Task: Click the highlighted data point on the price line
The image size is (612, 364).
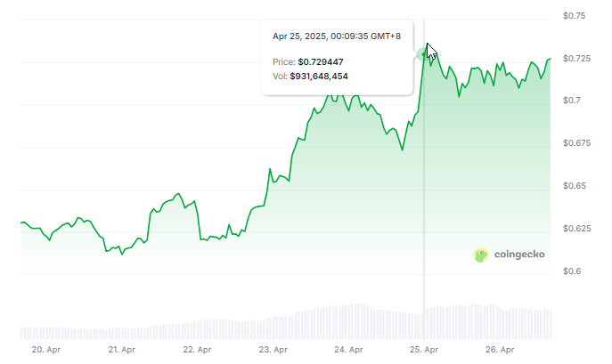Action: (x=423, y=54)
